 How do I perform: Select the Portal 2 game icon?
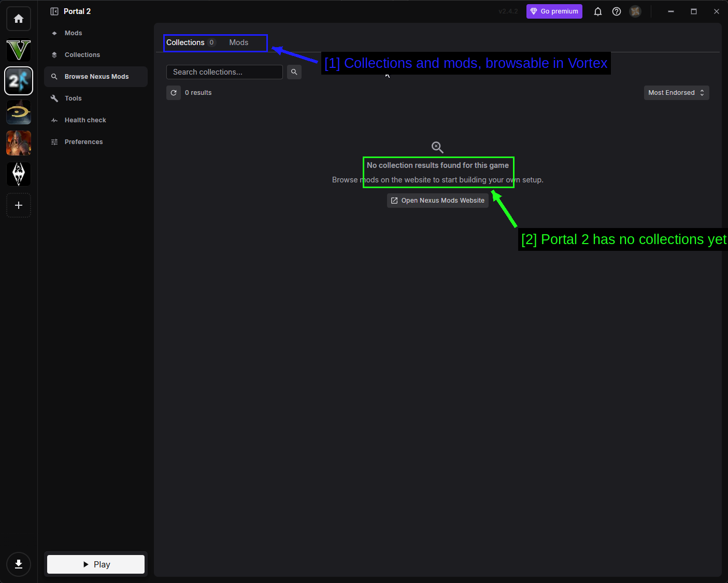tap(19, 81)
